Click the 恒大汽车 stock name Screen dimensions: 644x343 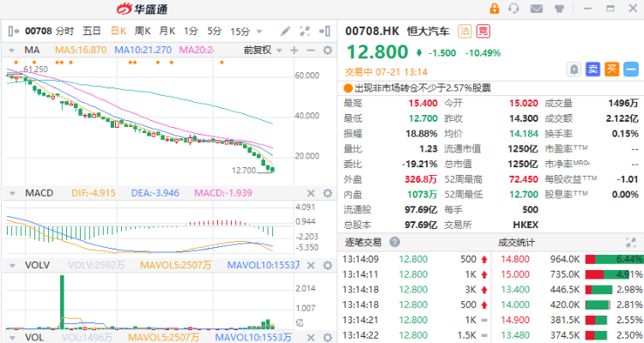pos(428,31)
